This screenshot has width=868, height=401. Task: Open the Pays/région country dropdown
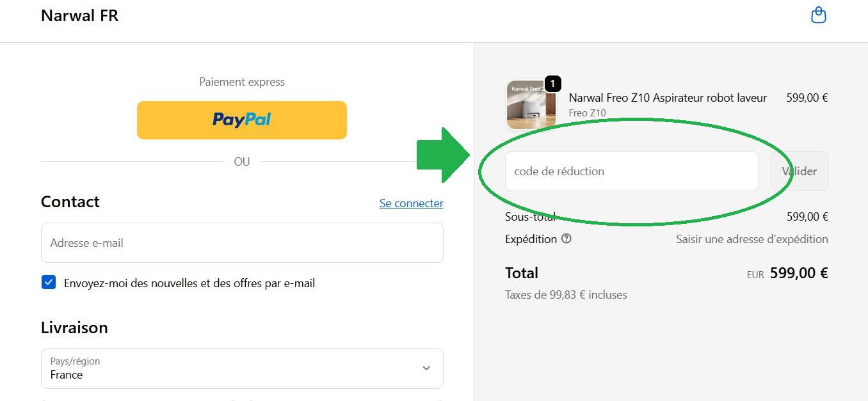242,368
